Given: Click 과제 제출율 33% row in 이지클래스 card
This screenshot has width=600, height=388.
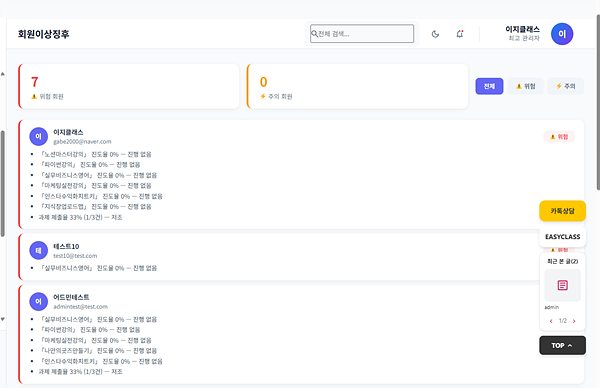Looking at the screenshot, I should coord(80,217).
